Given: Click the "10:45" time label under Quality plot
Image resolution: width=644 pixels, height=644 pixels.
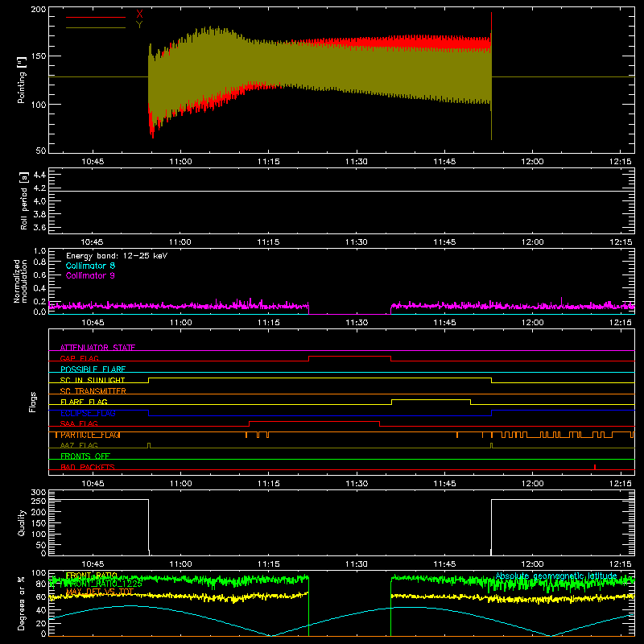Looking at the screenshot, I should (93, 564).
